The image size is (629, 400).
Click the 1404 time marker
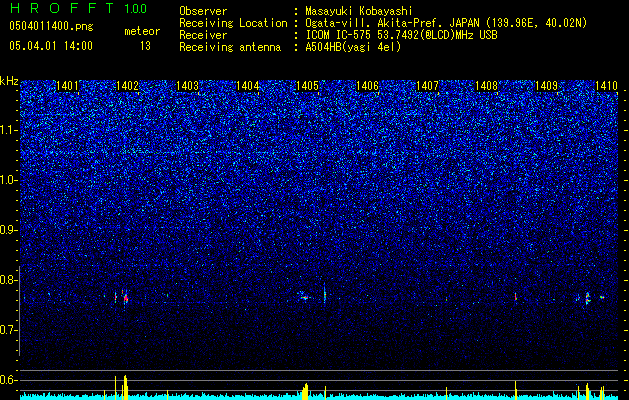pyautogui.click(x=248, y=86)
